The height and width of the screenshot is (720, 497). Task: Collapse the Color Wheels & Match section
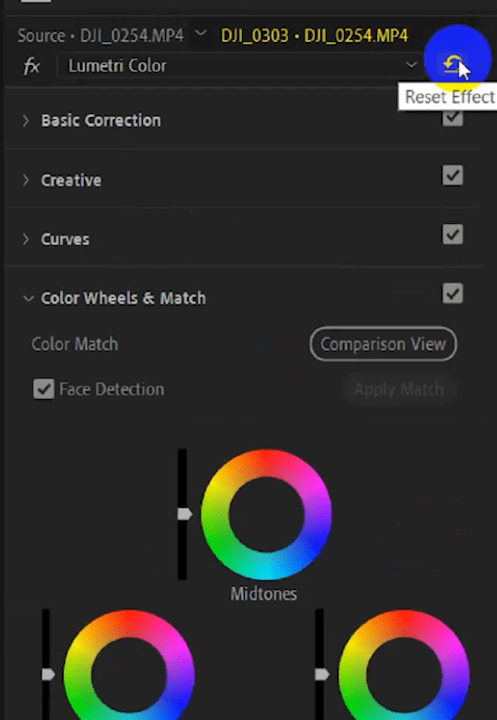point(28,298)
